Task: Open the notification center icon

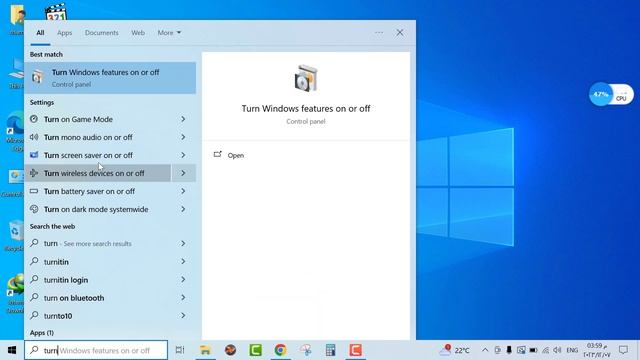Action: click(623, 350)
